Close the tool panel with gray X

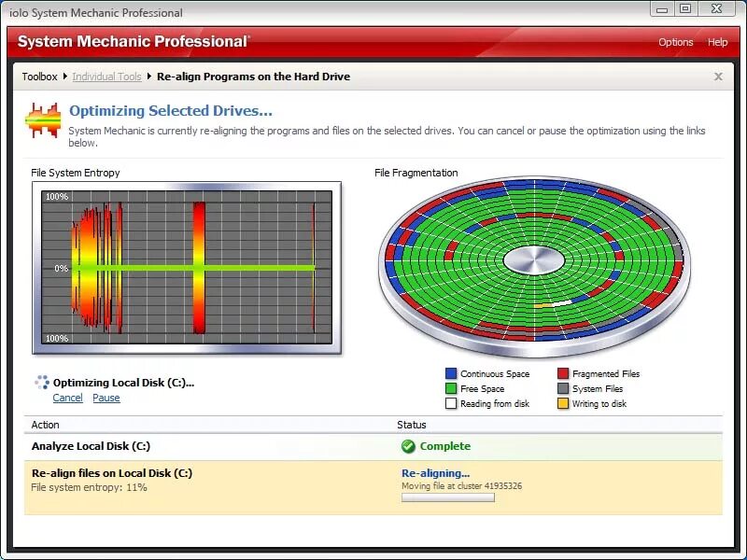coord(718,77)
